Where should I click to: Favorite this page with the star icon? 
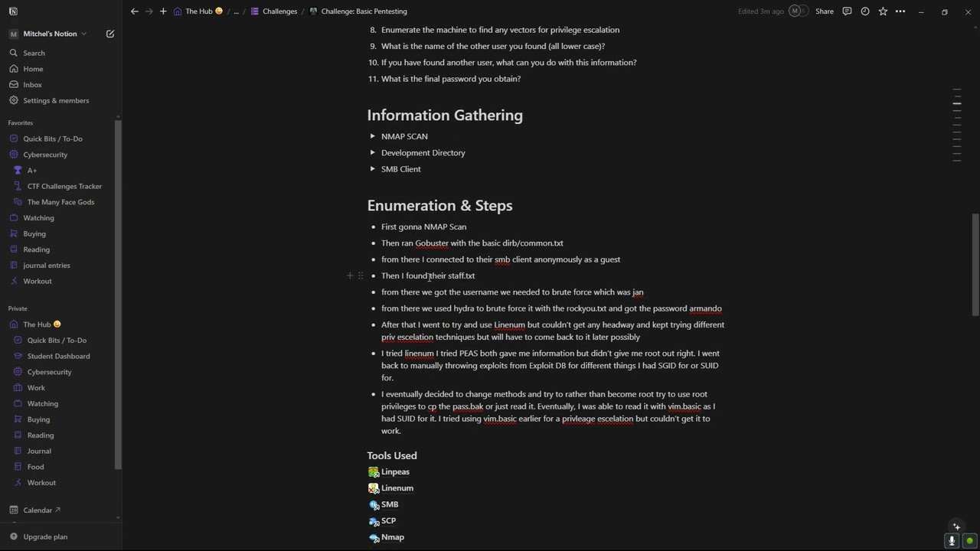pos(883,11)
